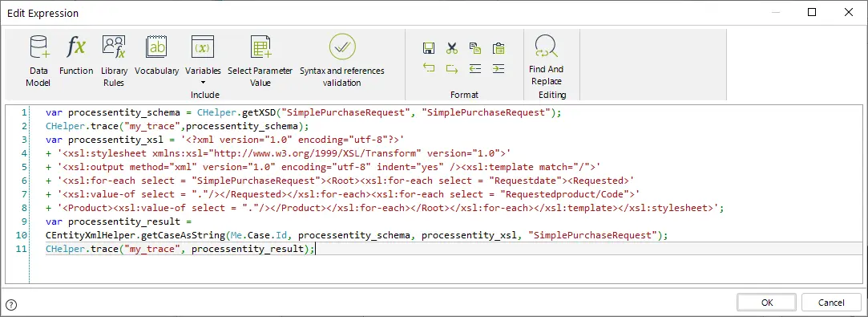Open the Data Model selector
The image size is (868, 317).
pos(38,61)
